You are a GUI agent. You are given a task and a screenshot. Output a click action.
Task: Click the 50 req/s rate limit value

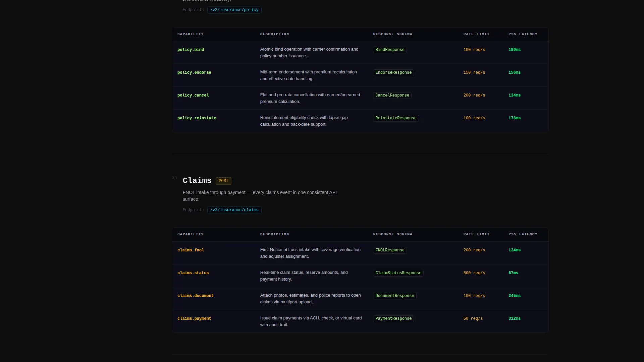473,319
